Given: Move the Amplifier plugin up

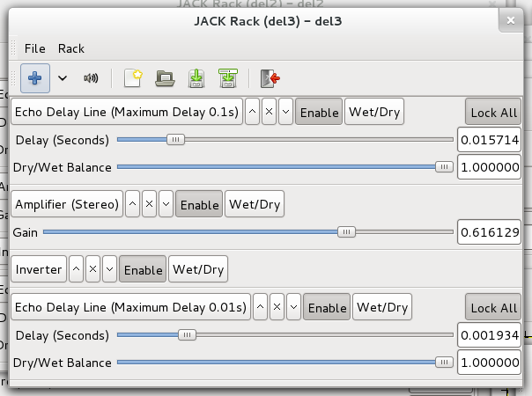Looking at the screenshot, I should point(133,204).
